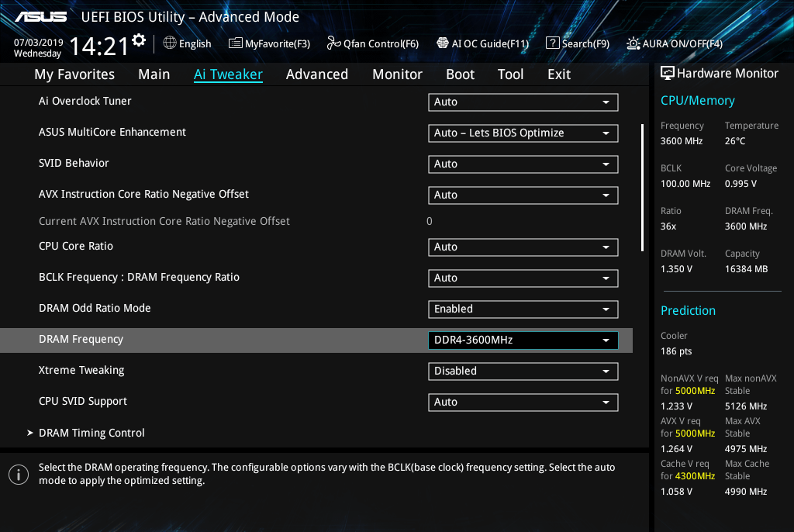This screenshot has width=794, height=532.
Task: Go to the Exit tab
Action: click(559, 74)
